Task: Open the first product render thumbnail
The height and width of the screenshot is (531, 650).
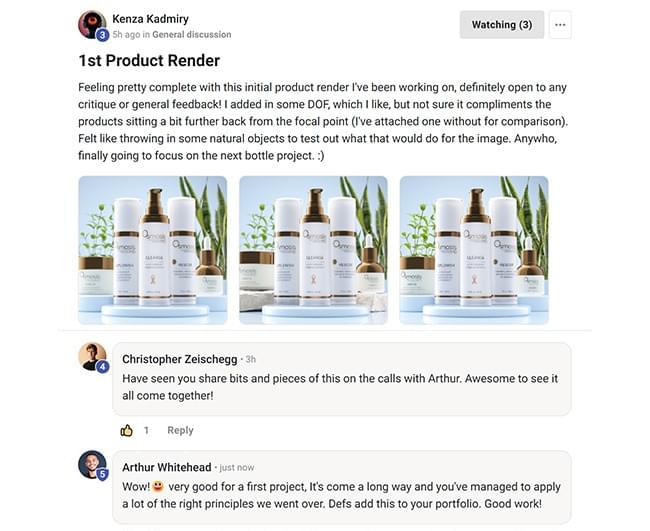Action: pyautogui.click(x=153, y=250)
